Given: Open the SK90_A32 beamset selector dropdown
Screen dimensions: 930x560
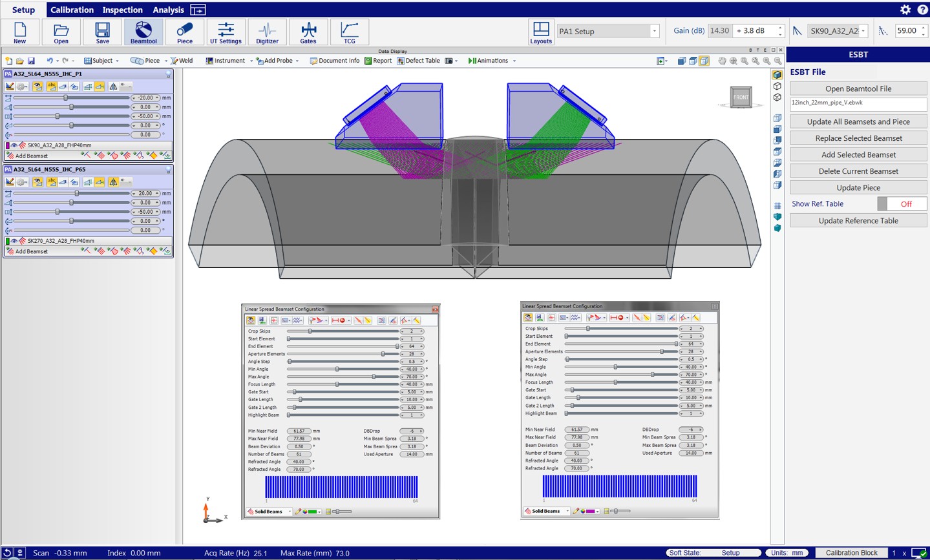Looking at the screenshot, I should pos(863,31).
